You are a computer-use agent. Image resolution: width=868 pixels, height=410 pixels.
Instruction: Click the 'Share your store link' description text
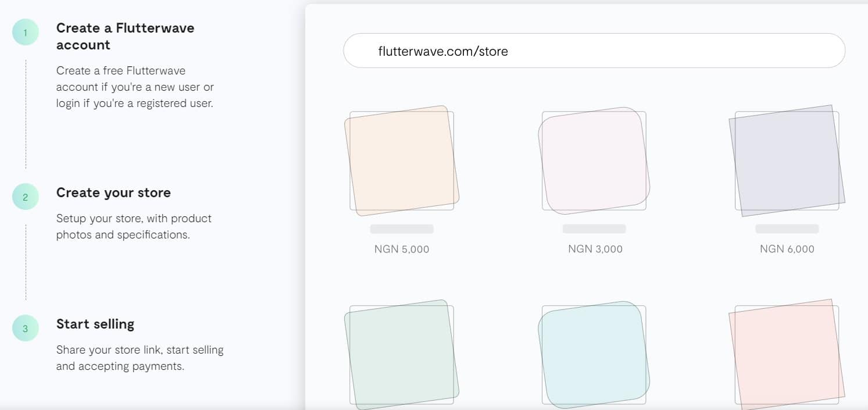pos(140,358)
